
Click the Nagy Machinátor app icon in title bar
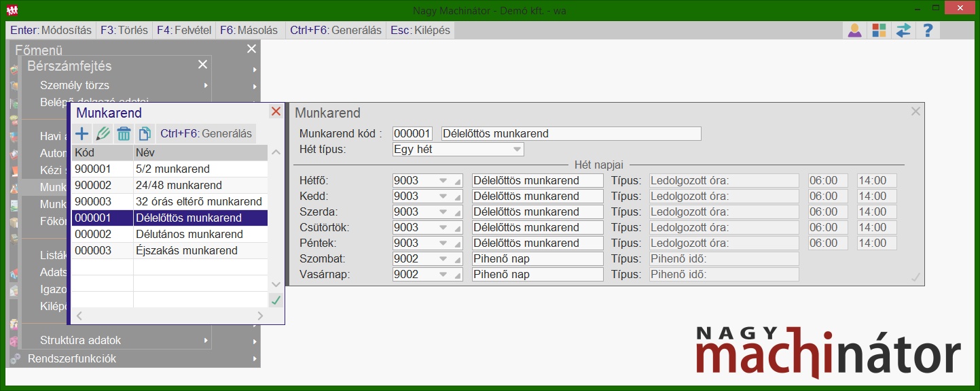click(12, 10)
